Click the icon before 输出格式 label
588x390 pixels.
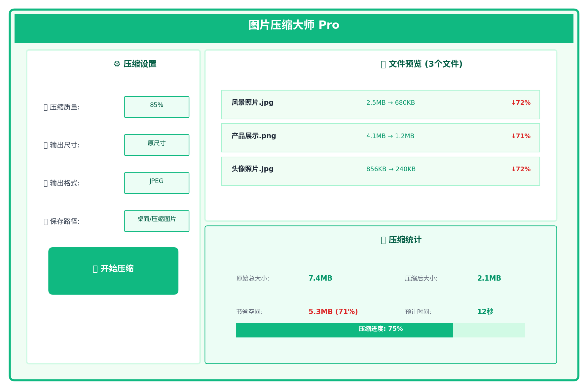pos(45,183)
